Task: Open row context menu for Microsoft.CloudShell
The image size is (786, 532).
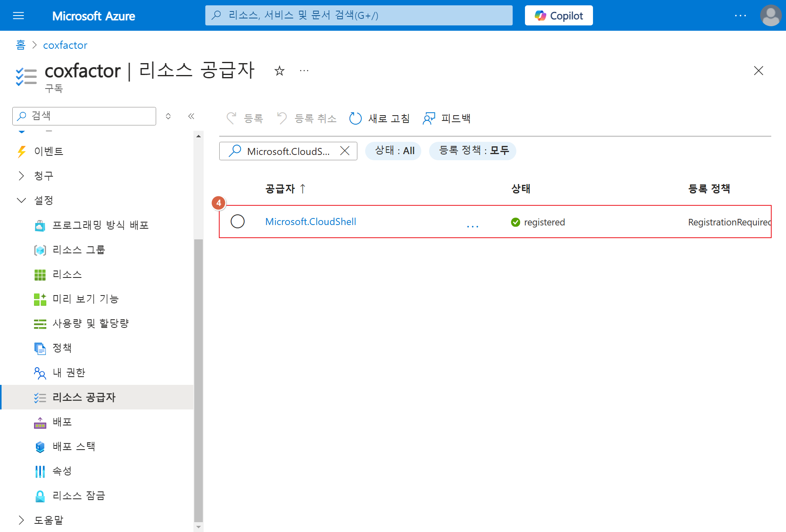Action: point(473,226)
